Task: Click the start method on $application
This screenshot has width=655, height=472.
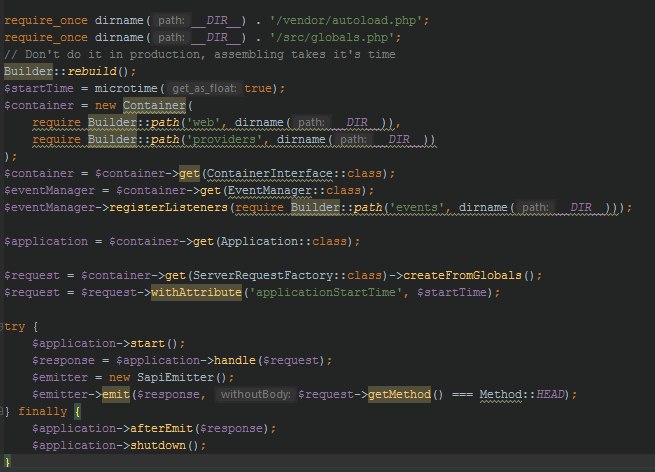Action: click(x=147, y=344)
